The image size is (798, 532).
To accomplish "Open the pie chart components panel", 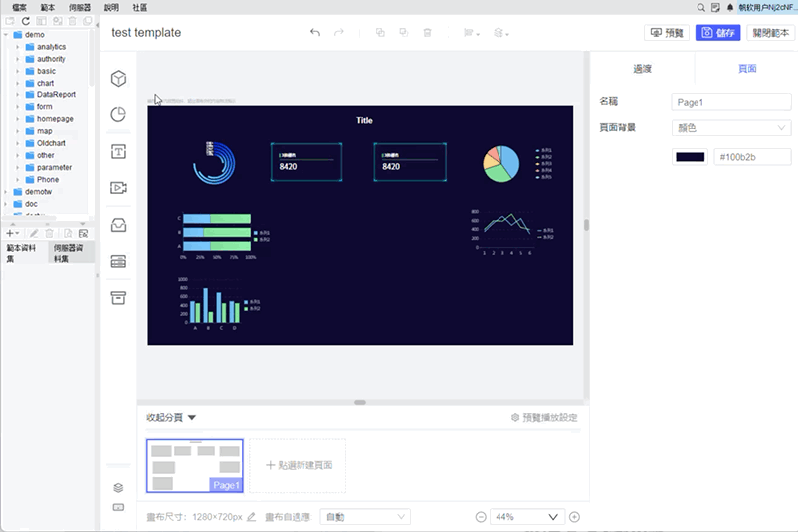I will (118, 115).
